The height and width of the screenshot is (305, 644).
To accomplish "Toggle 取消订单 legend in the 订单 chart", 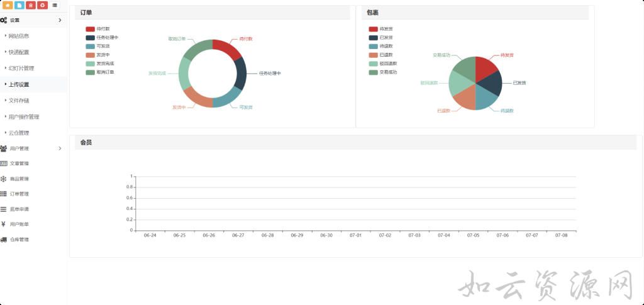I will 99,72.
